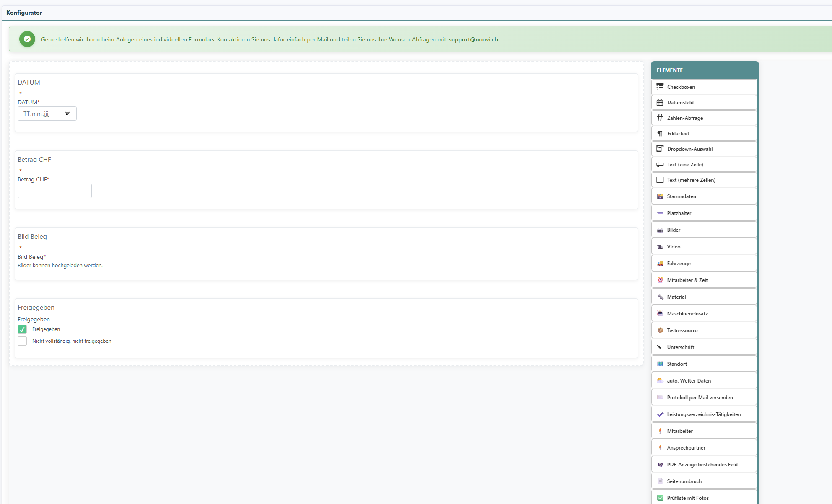This screenshot has height=504, width=832.
Task: Click the Erklärtext paragraph icon
Action: 660,133
